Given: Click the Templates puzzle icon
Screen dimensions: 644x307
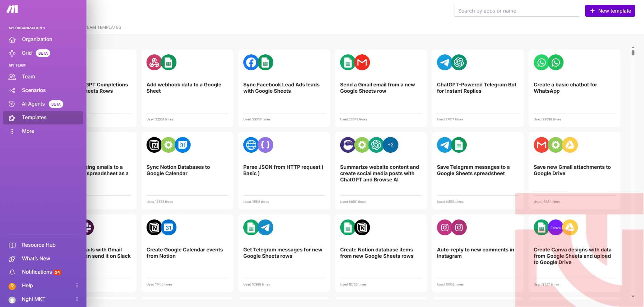Looking at the screenshot, I should tap(12, 118).
